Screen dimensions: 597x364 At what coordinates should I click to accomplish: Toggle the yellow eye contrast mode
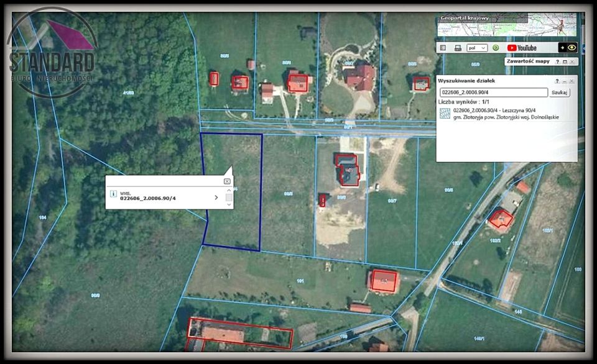tap(572, 47)
